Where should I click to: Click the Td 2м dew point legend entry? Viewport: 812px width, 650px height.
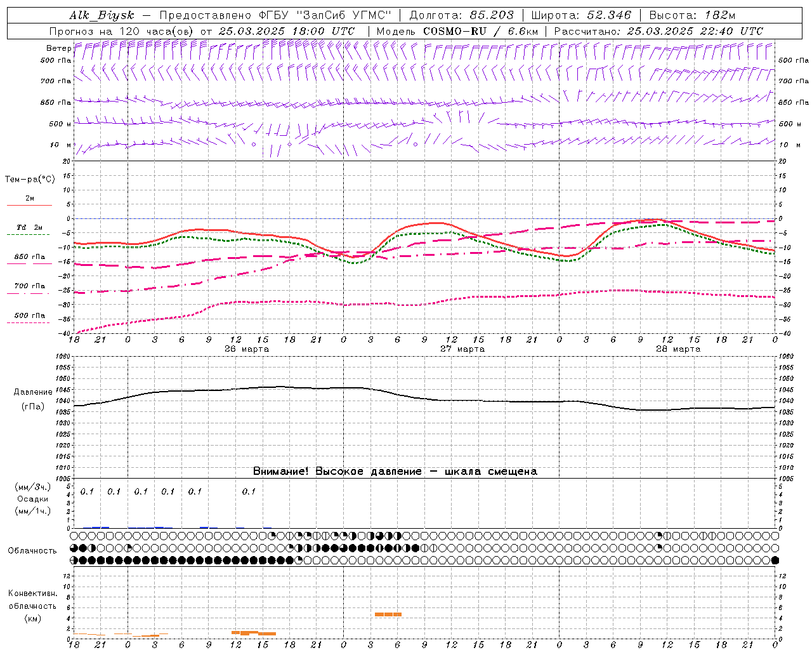click(x=30, y=227)
